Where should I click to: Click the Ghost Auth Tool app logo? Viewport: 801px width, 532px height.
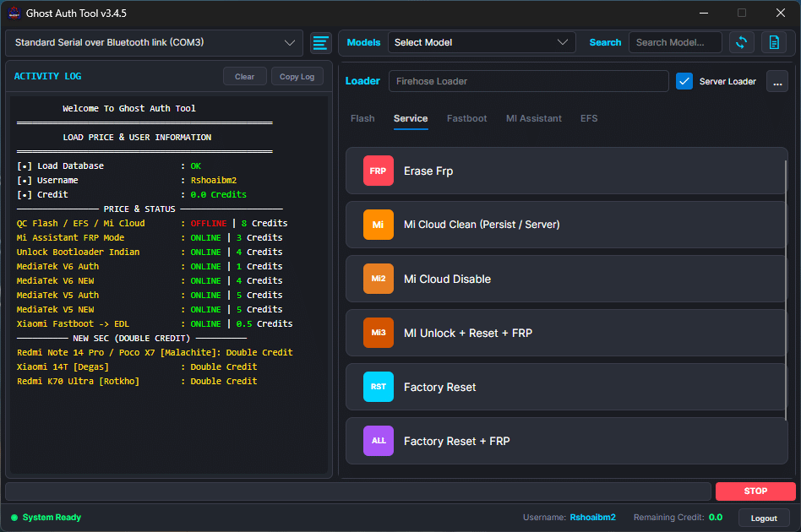14,13
